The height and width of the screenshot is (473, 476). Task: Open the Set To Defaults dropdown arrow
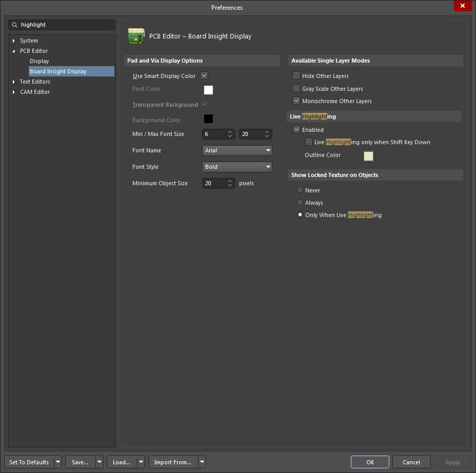pos(57,462)
